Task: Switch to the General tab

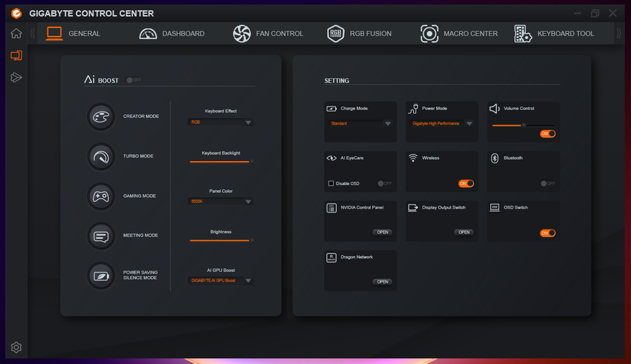Action: click(x=84, y=34)
